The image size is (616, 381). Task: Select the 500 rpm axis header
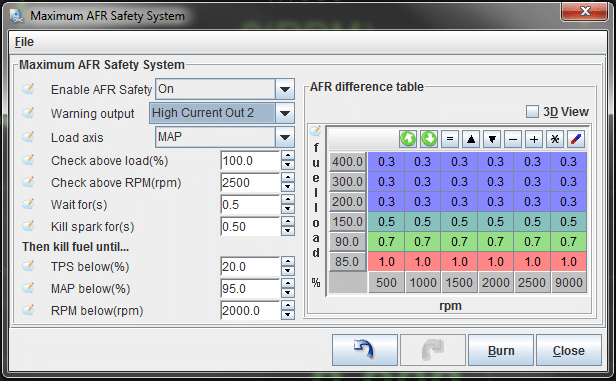pyautogui.click(x=386, y=282)
